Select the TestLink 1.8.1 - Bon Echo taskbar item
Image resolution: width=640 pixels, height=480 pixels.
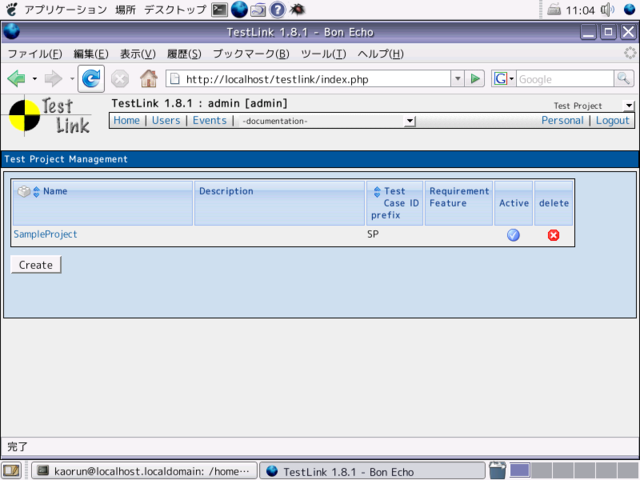[x=372, y=471]
